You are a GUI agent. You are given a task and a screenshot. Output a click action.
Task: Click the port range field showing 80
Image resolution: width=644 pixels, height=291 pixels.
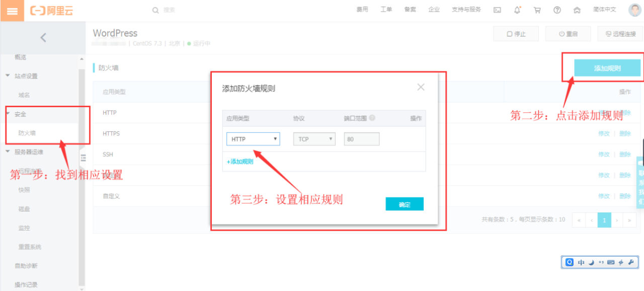(362, 139)
